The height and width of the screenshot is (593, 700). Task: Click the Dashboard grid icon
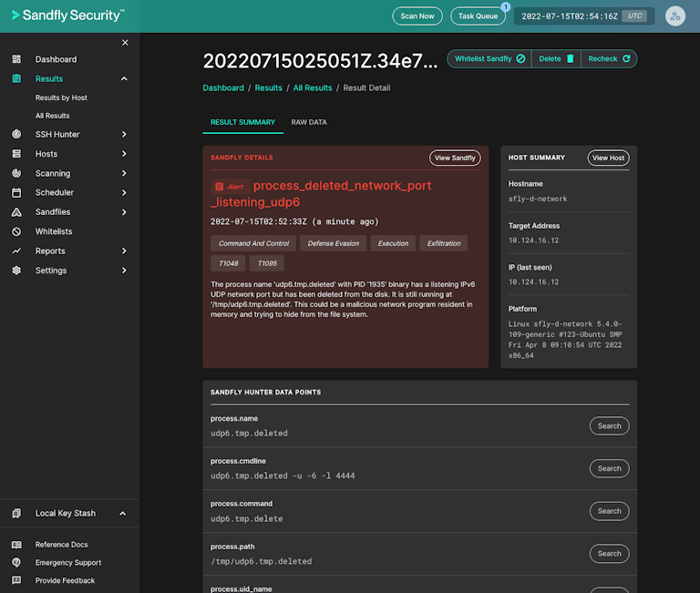16,59
